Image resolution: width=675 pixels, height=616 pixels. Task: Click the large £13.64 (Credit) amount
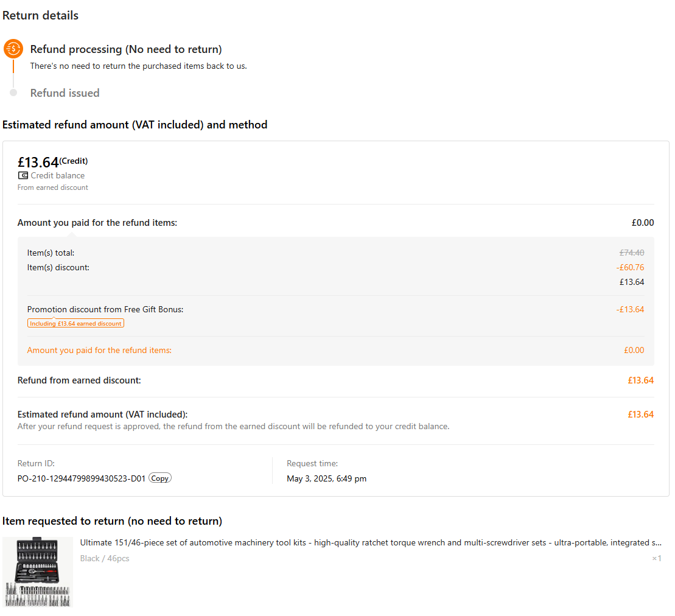(38, 162)
